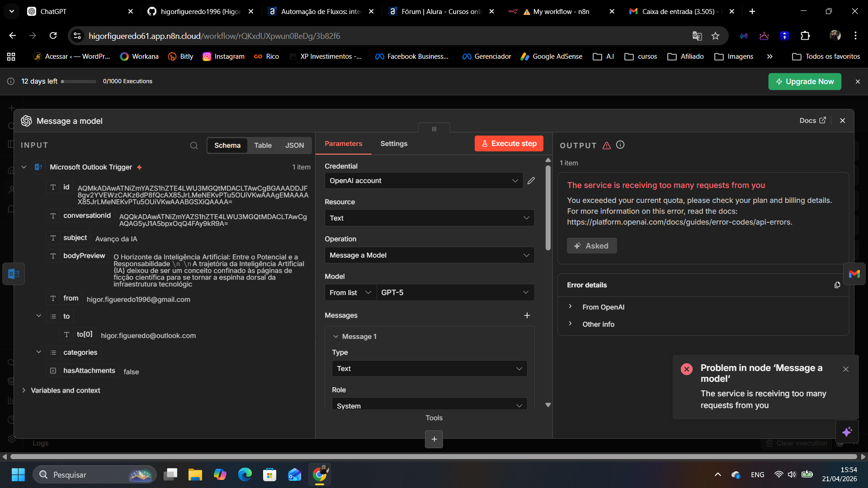868x488 pixels.
Task: Click the Gmail node icon on right edge
Action: coord(854,274)
